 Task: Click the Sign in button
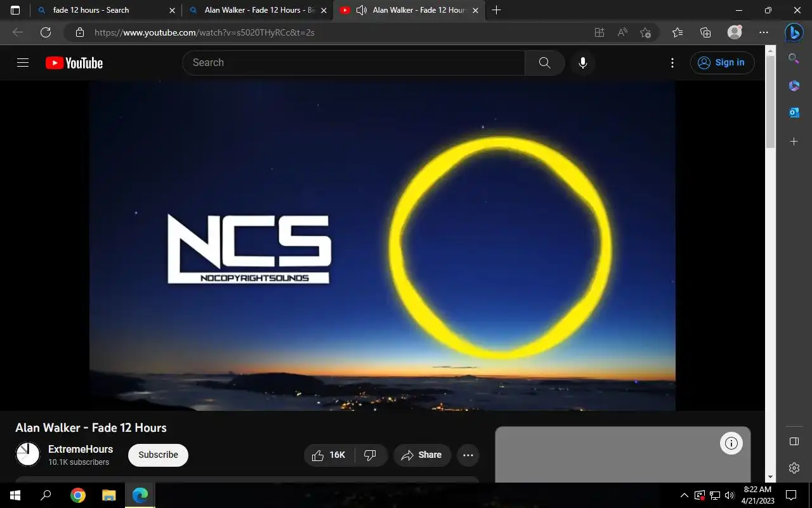coord(722,62)
